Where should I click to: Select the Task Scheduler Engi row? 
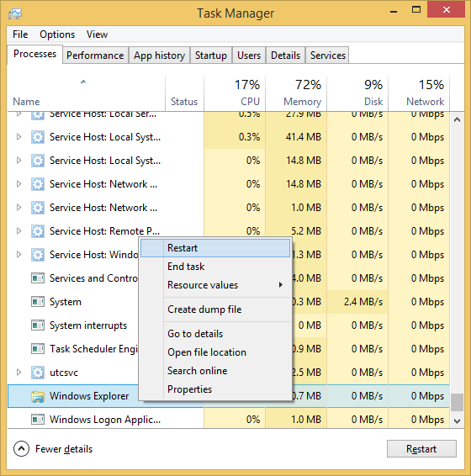click(229, 349)
